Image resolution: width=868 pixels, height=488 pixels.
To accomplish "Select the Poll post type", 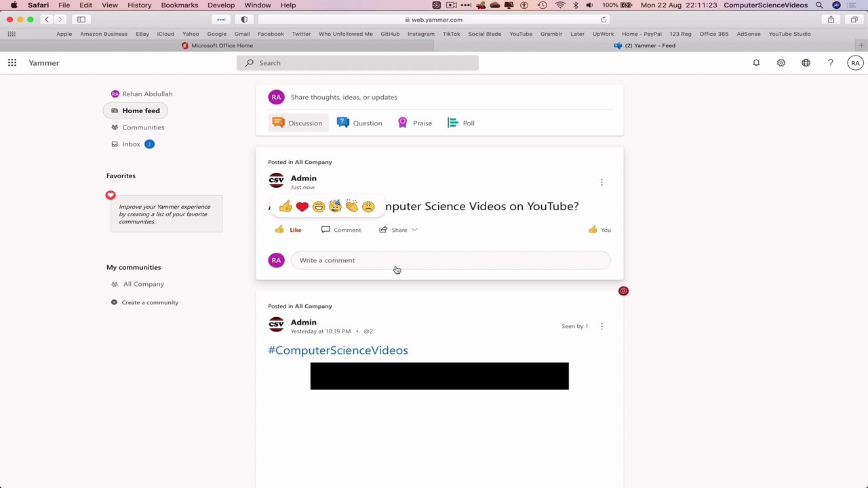I will [x=461, y=123].
